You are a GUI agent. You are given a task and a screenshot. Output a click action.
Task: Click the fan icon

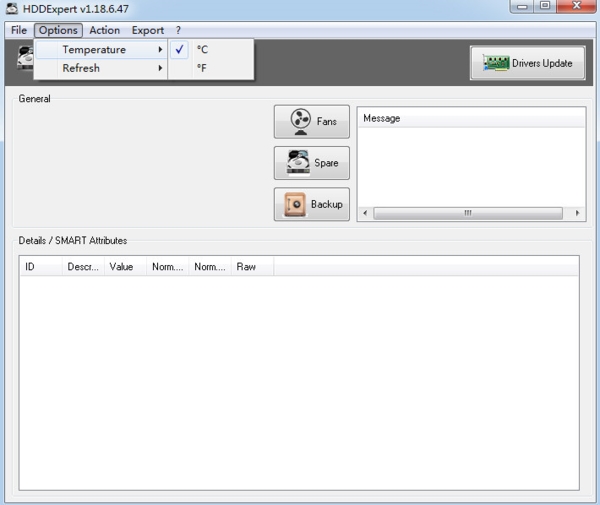tap(300, 122)
